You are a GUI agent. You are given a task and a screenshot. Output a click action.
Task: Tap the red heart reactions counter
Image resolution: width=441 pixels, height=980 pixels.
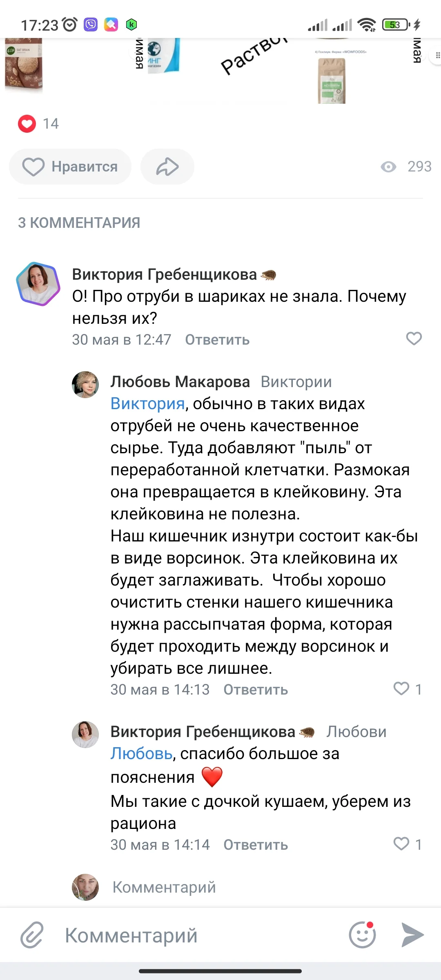[x=27, y=124]
